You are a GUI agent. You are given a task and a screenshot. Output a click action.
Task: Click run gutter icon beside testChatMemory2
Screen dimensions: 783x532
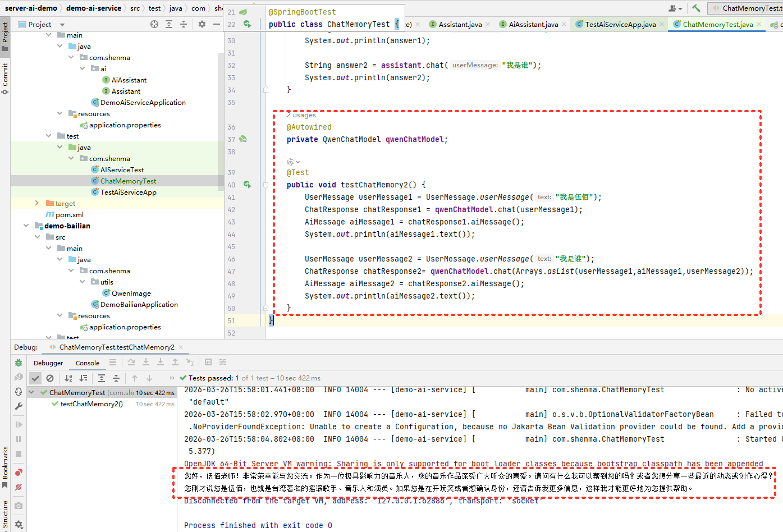[247, 185]
